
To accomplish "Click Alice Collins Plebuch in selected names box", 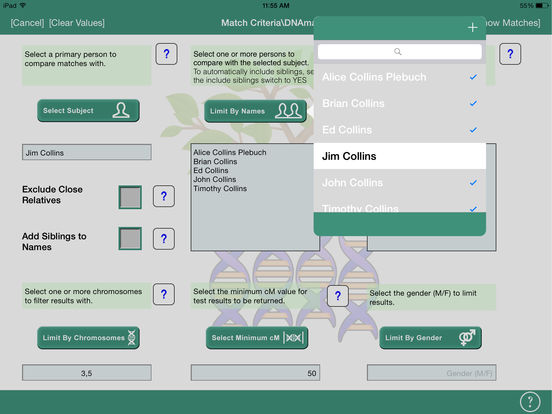I will [x=230, y=152].
